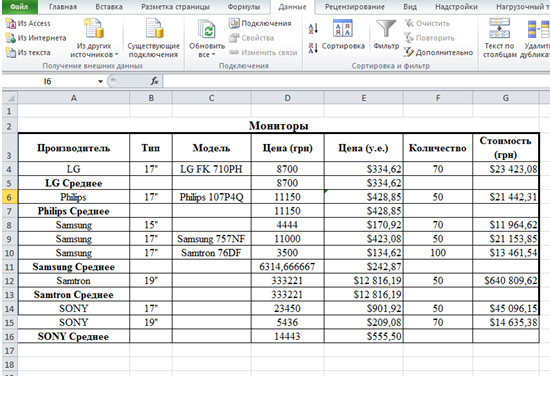Image resolution: width=550 pixels, height=400 pixels.
Task: Click Очистить filter button
Action: tap(427, 24)
